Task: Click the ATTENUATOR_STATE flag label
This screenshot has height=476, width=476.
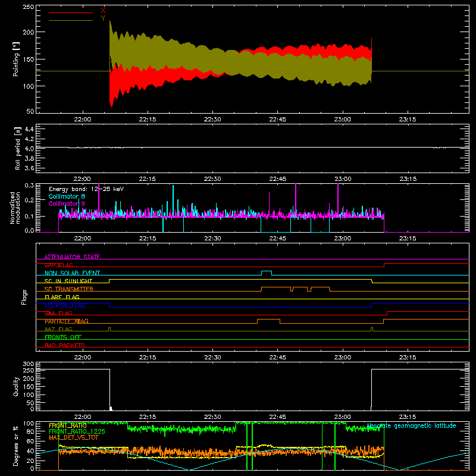Action: coord(72,257)
